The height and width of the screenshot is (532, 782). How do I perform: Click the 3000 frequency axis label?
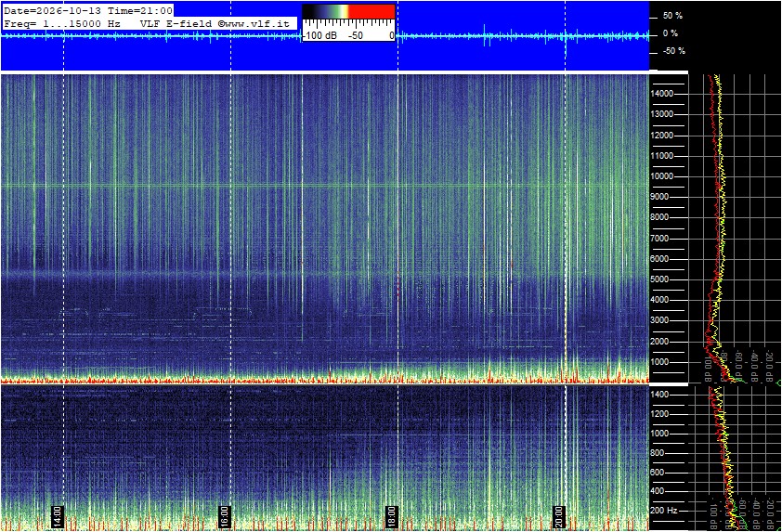tap(659, 320)
